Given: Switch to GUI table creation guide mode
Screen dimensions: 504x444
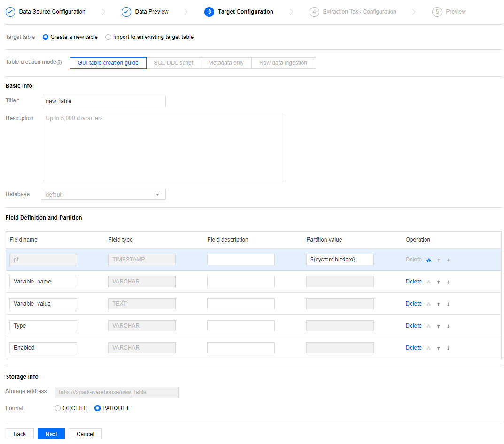Looking at the screenshot, I should tap(108, 63).
